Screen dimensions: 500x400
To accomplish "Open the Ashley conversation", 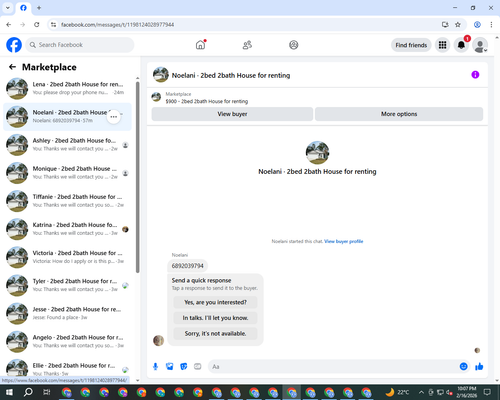I will pyautogui.click(x=67, y=145).
